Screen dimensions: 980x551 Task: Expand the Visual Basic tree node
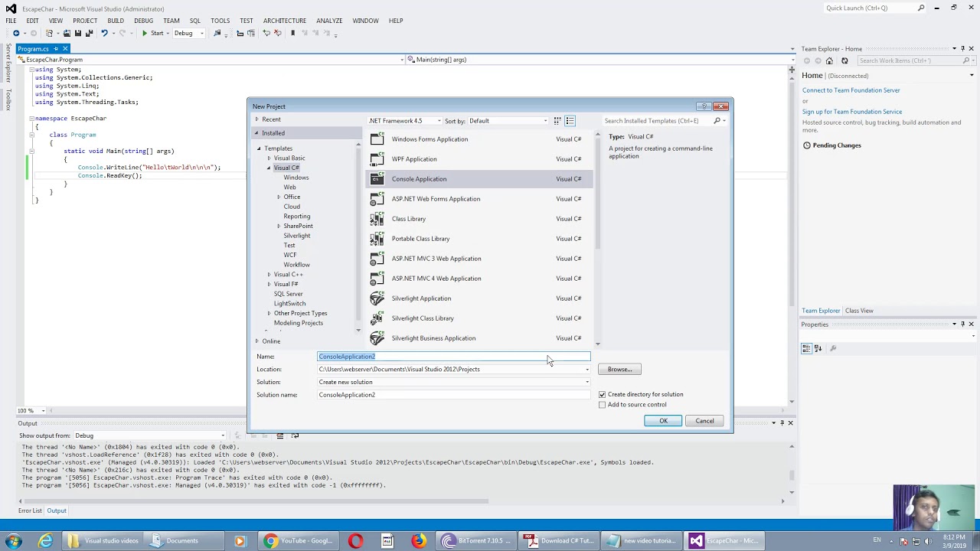(x=269, y=158)
